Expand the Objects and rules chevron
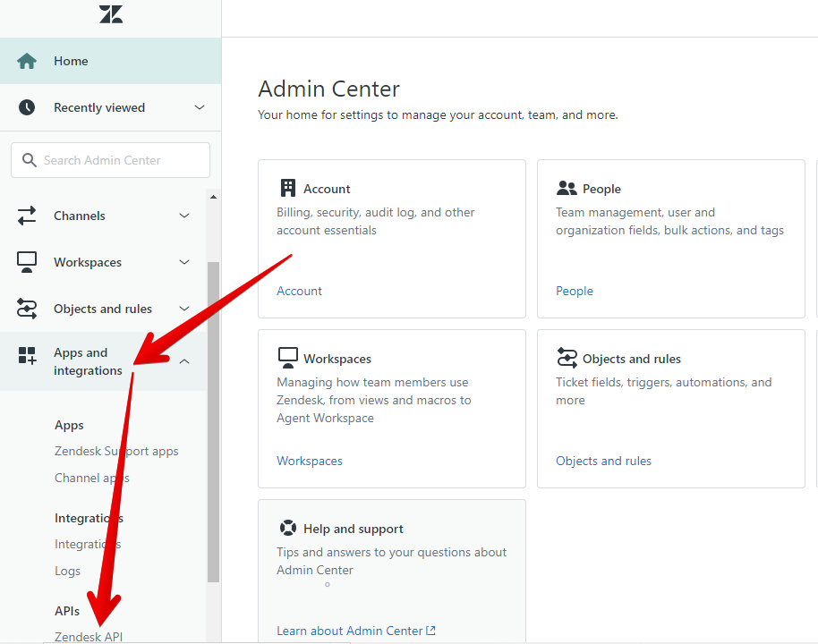The height and width of the screenshot is (644, 818). (184, 309)
